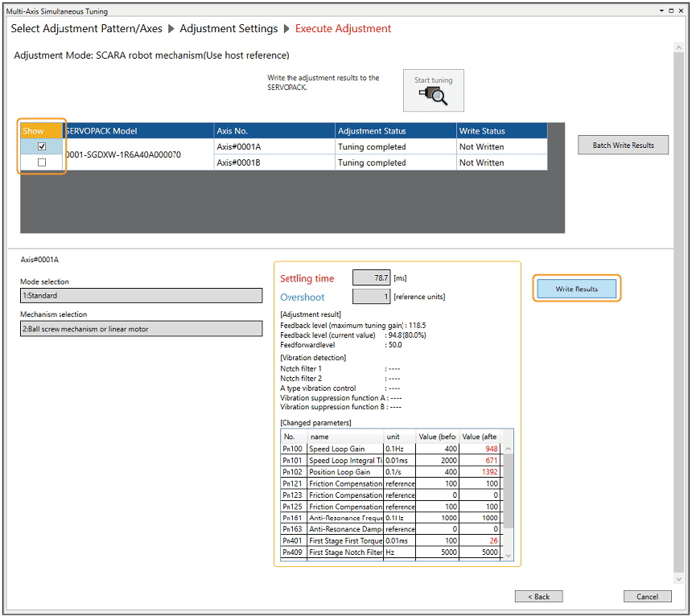Uncheck the Show box for Axis#0001A
The height and width of the screenshot is (616, 692).
click(x=42, y=147)
